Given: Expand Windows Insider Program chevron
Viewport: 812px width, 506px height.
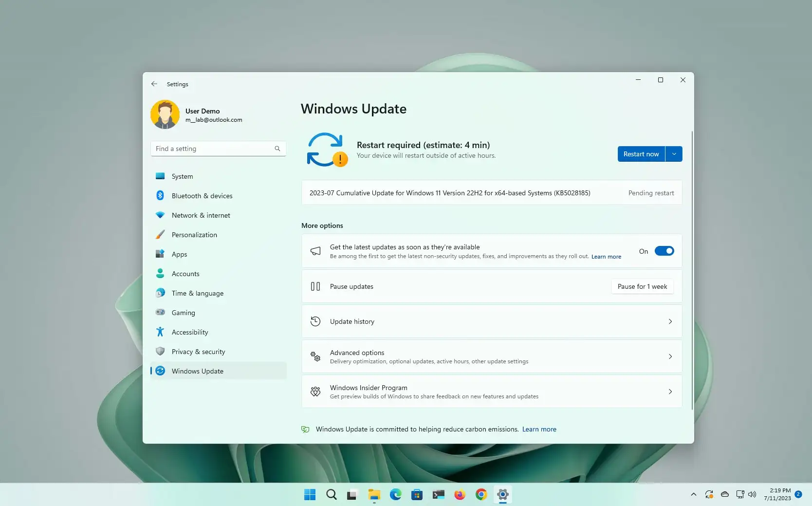Looking at the screenshot, I should [x=670, y=392].
